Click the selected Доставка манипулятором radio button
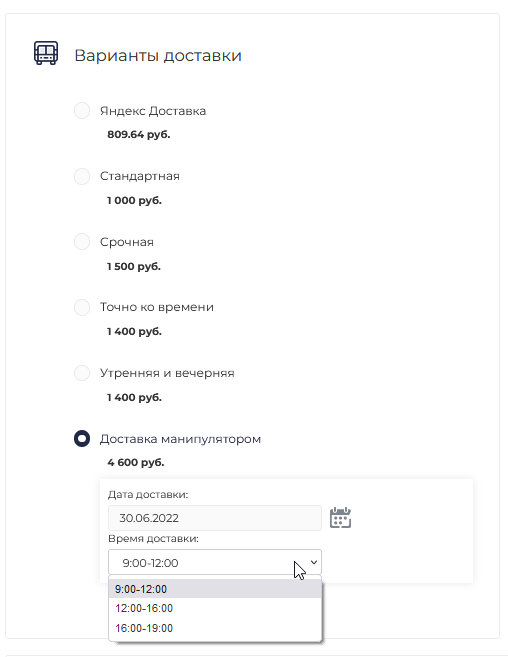The image size is (508, 657). [x=82, y=439]
